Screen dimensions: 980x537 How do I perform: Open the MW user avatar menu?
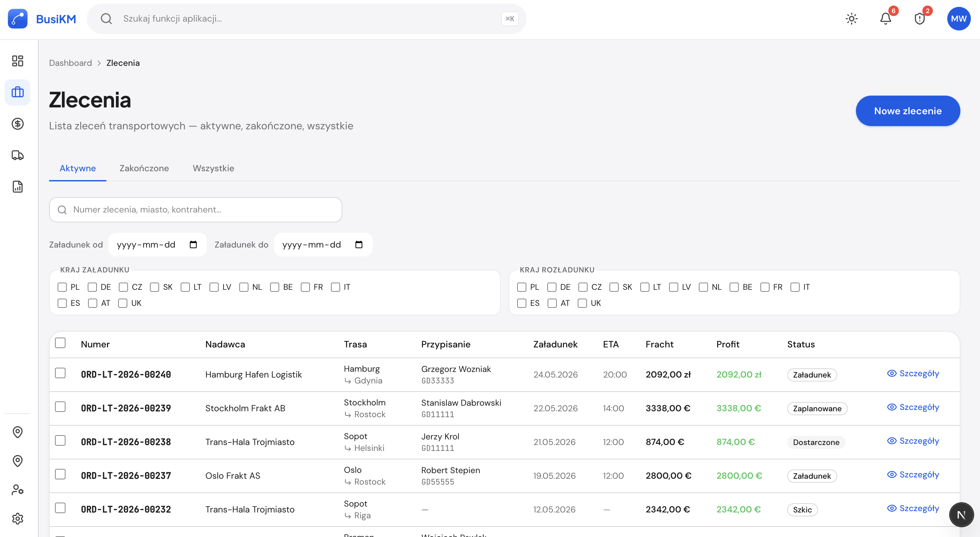(958, 19)
